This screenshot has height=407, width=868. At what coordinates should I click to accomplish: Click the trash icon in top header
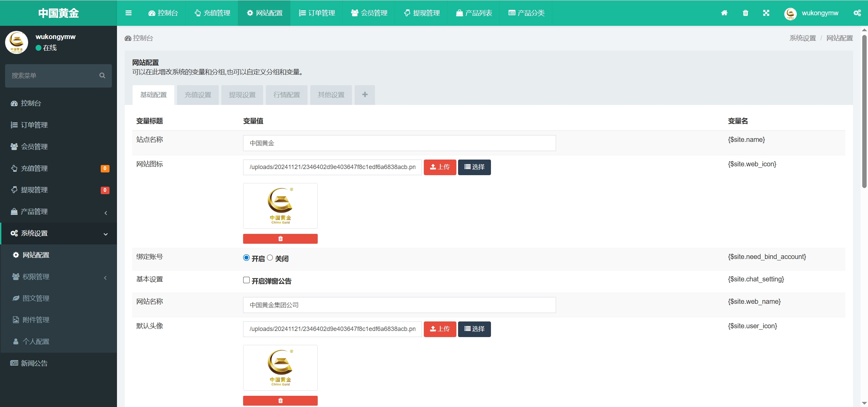745,13
